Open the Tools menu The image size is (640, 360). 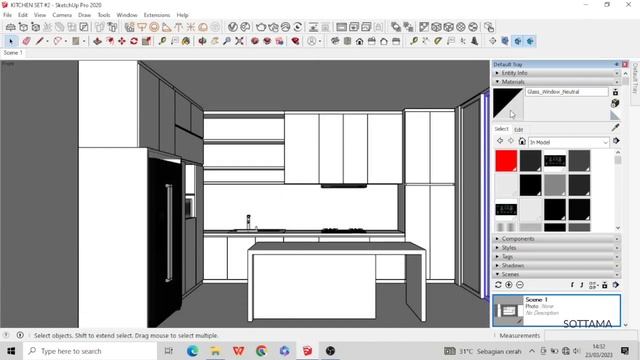coord(104,15)
